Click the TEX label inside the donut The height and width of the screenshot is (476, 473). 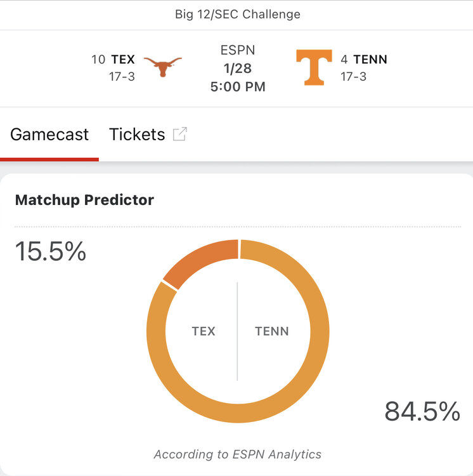click(x=204, y=331)
